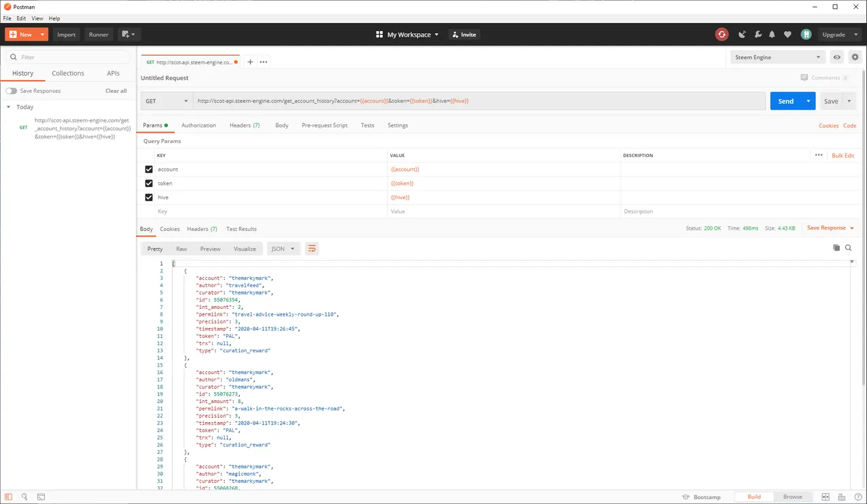Open the request Cookies link

click(x=828, y=125)
